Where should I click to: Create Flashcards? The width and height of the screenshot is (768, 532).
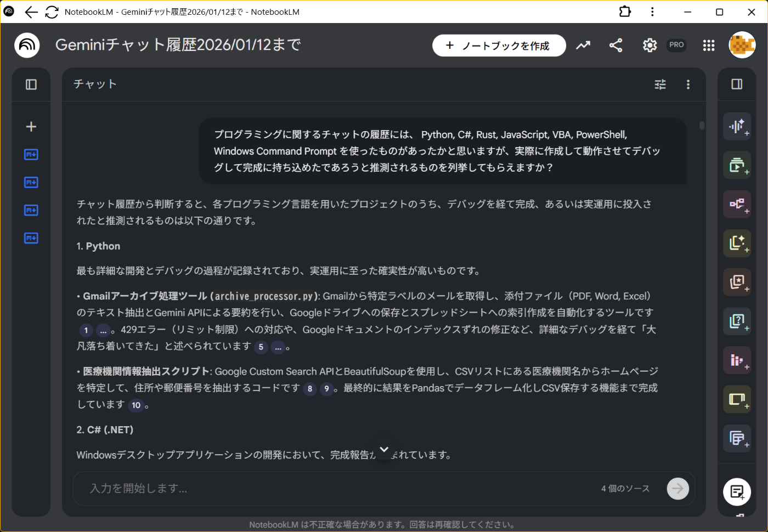[737, 282]
